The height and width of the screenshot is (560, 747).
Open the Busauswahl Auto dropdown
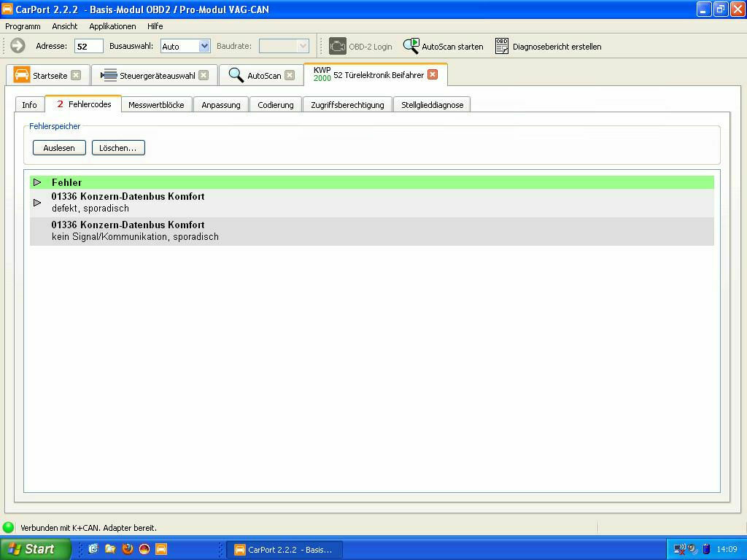(x=204, y=46)
